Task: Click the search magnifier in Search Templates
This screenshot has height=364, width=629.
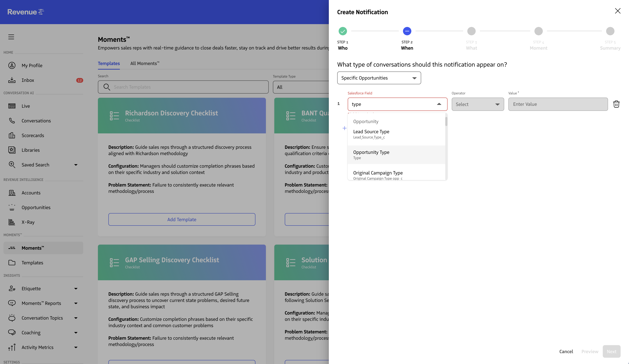Action: tap(107, 87)
